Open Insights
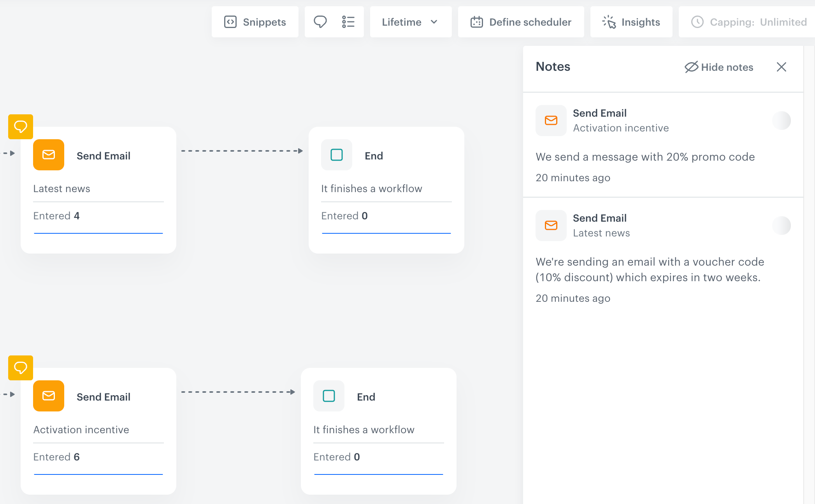 631,22
